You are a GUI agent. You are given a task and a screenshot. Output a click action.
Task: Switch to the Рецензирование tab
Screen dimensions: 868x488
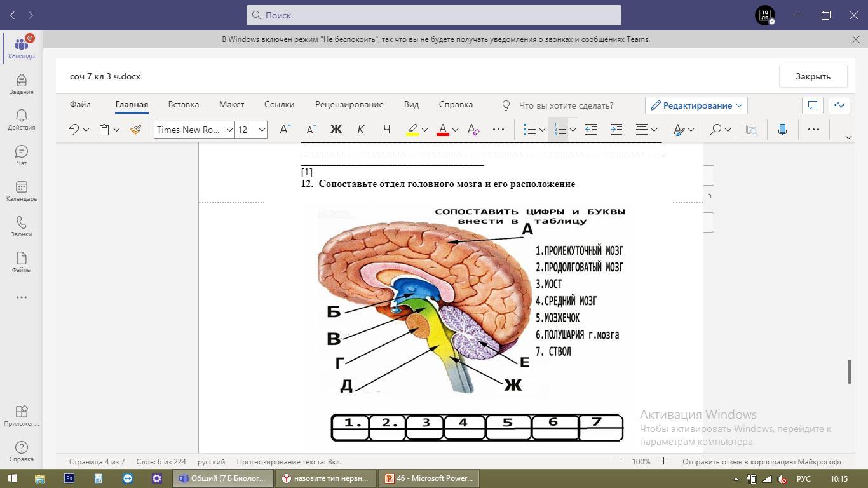click(349, 104)
